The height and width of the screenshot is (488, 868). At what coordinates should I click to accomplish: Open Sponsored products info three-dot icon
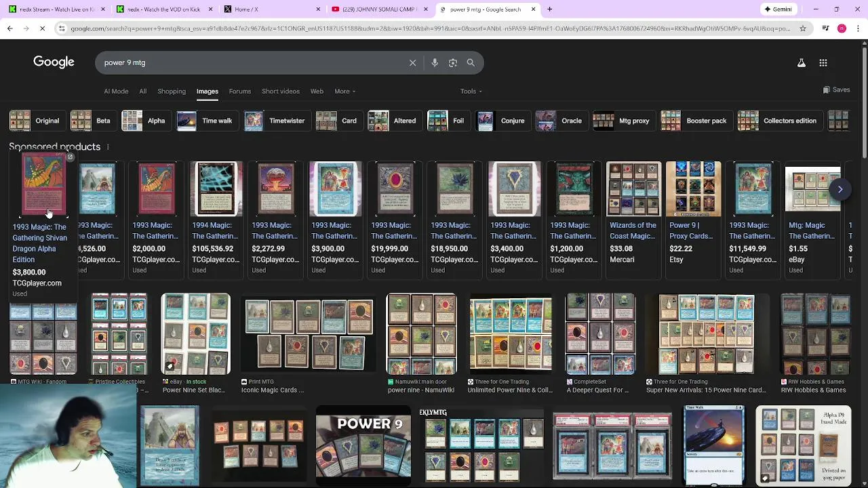click(107, 146)
